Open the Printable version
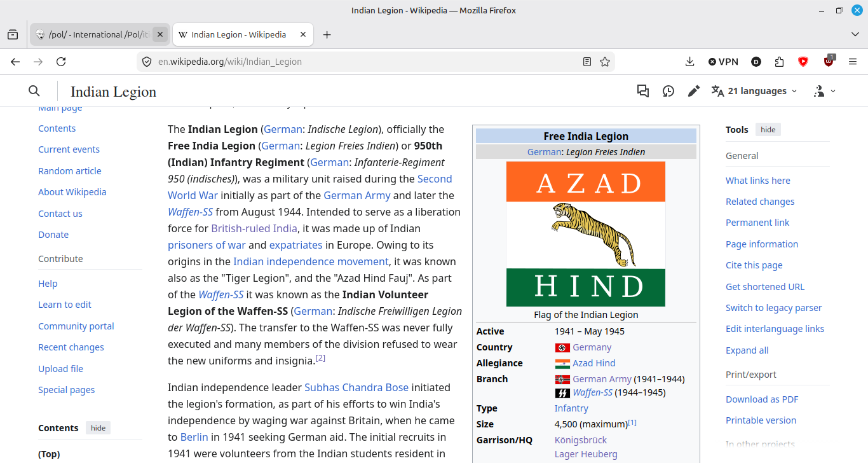The height and width of the screenshot is (463, 868). pyautogui.click(x=761, y=420)
